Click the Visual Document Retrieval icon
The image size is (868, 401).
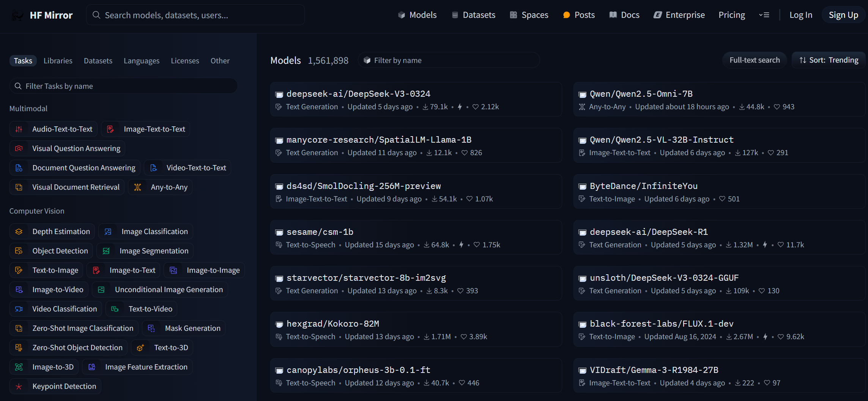point(19,187)
